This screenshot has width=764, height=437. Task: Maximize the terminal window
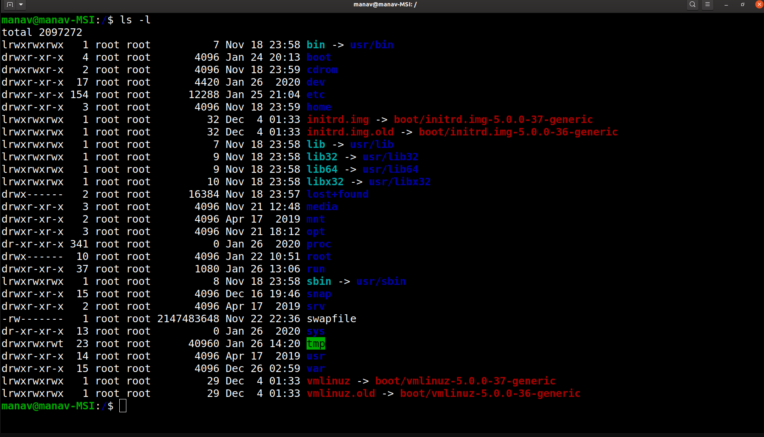click(741, 6)
